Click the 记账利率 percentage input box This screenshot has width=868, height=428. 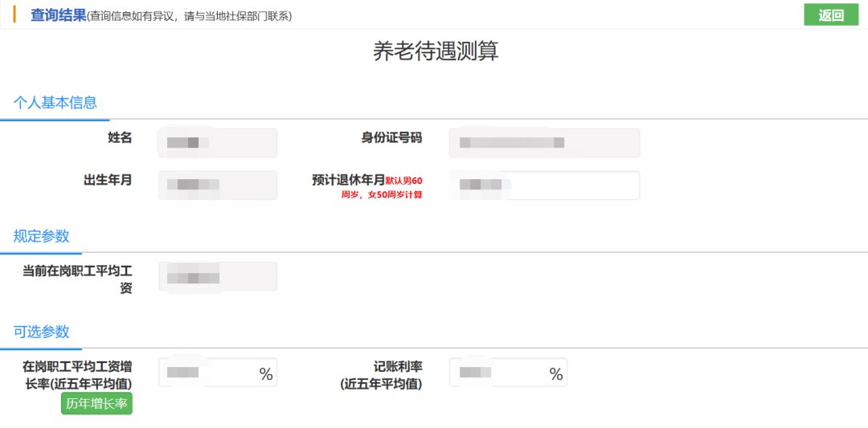[500, 373]
